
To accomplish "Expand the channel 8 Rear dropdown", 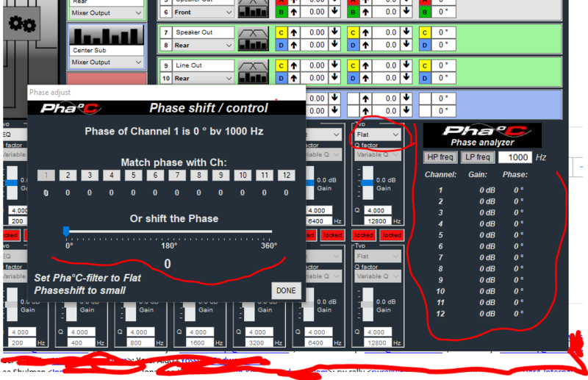I will [203, 46].
